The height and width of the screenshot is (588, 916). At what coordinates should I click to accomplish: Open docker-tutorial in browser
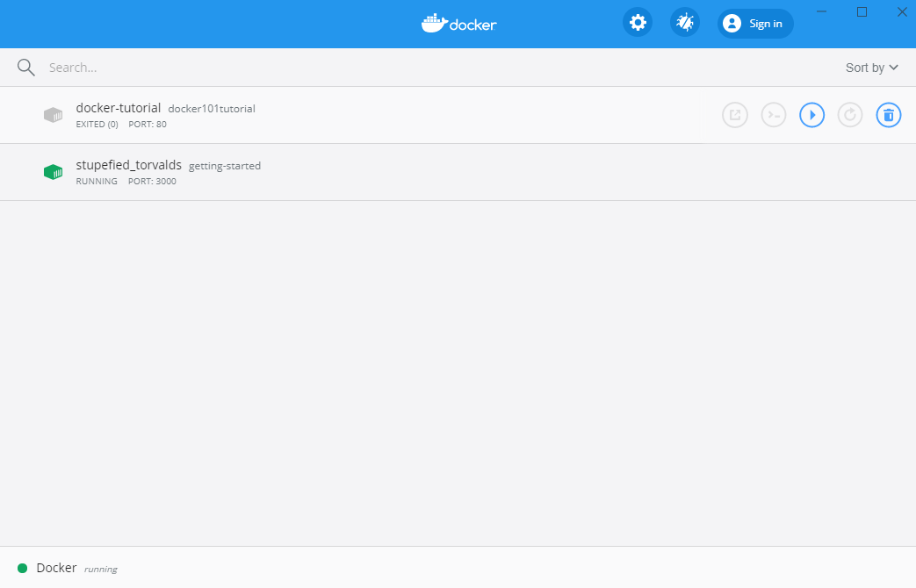[x=735, y=115]
